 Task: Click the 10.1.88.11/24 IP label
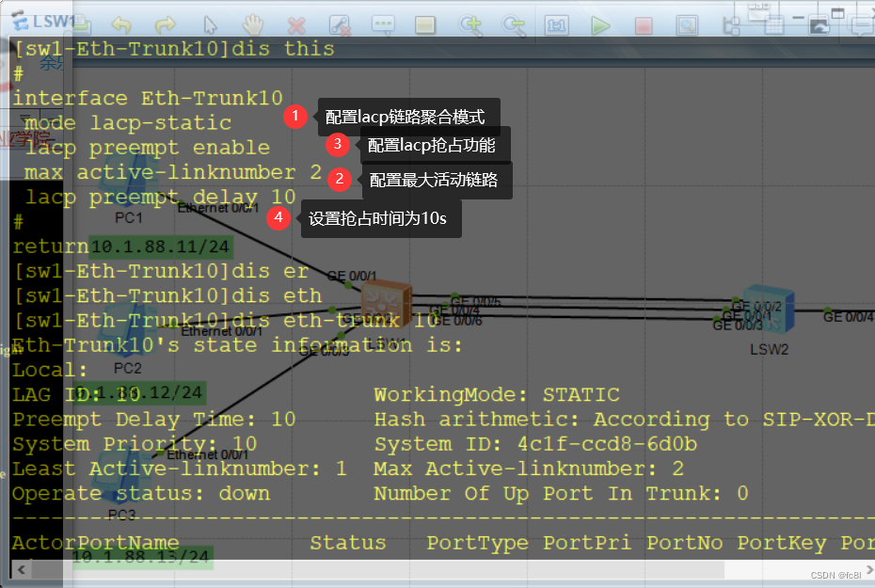[x=160, y=246]
